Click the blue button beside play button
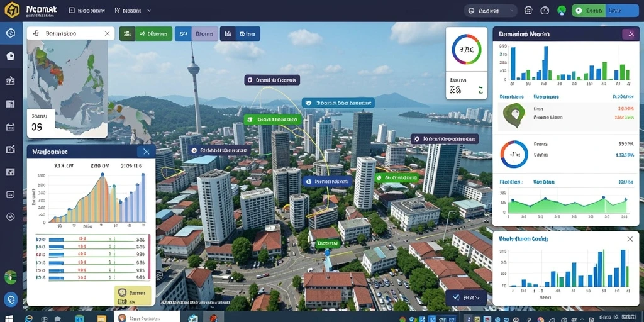Screen dimensions: 644x322 [x=622, y=11]
